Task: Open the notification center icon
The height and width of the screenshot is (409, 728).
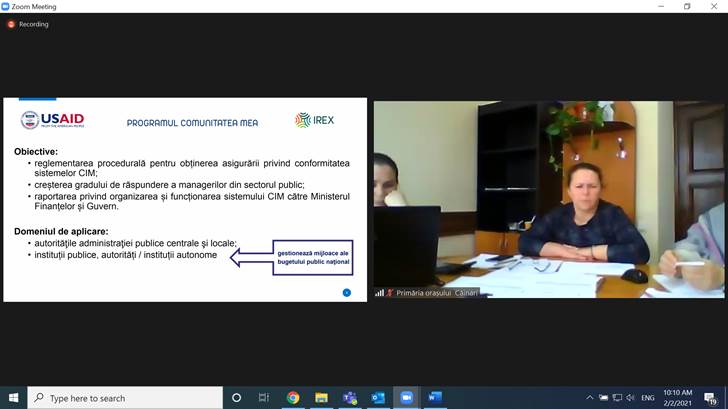Action: click(x=711, y=397)
